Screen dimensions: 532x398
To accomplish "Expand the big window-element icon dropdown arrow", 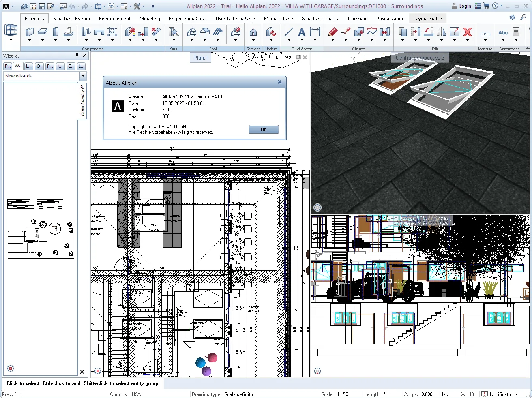I will tap(11, 40).
